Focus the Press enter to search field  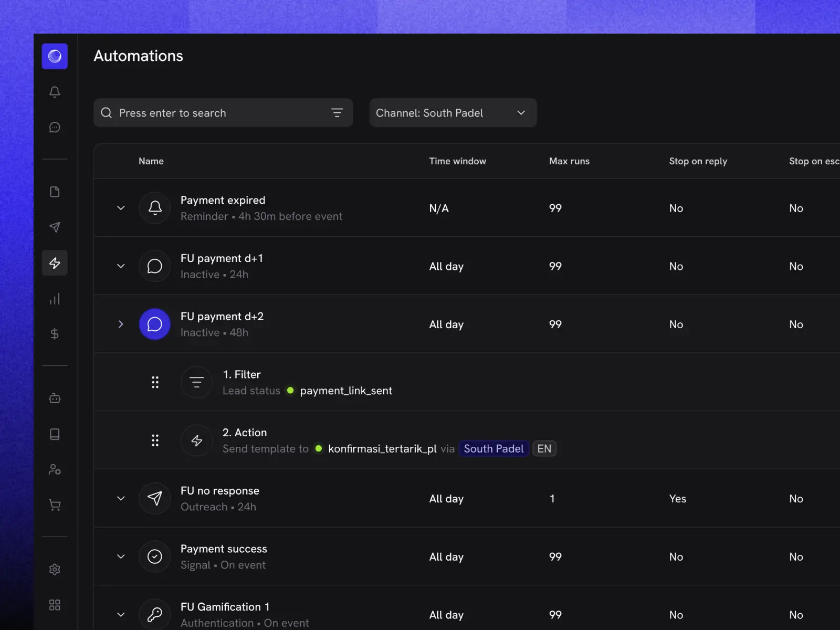(x=223, y=113)
